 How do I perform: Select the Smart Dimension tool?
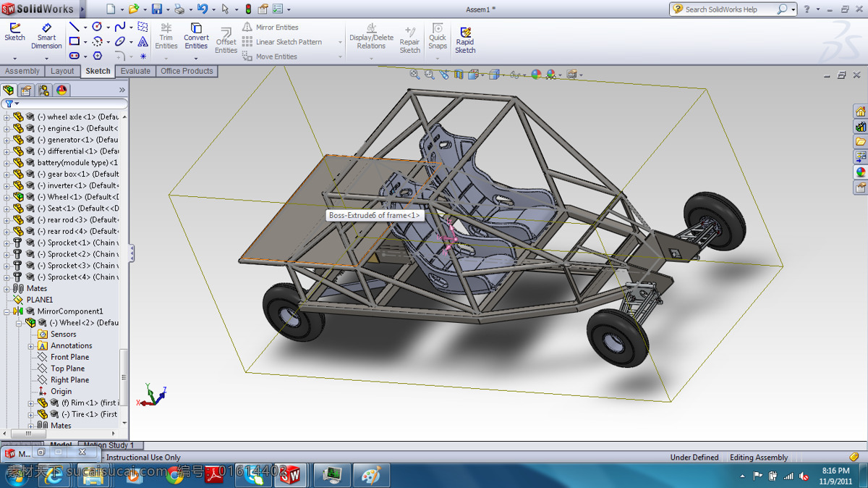point(46,37)
